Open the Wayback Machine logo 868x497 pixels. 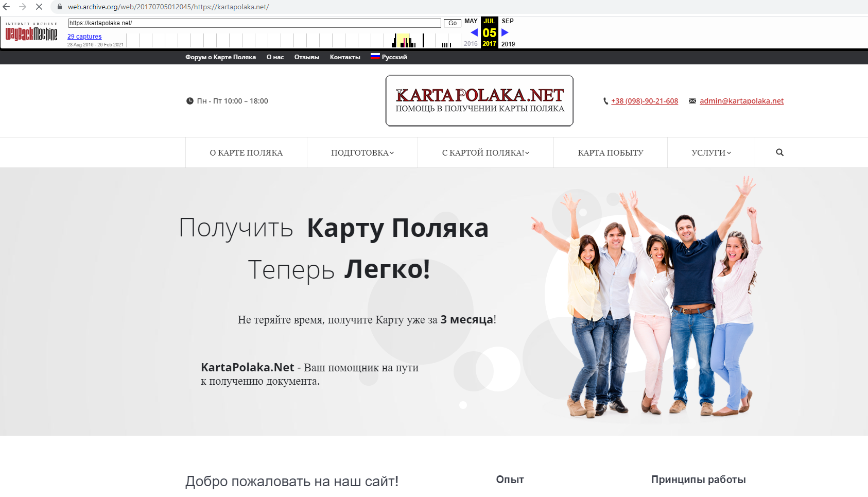[31, 32]
